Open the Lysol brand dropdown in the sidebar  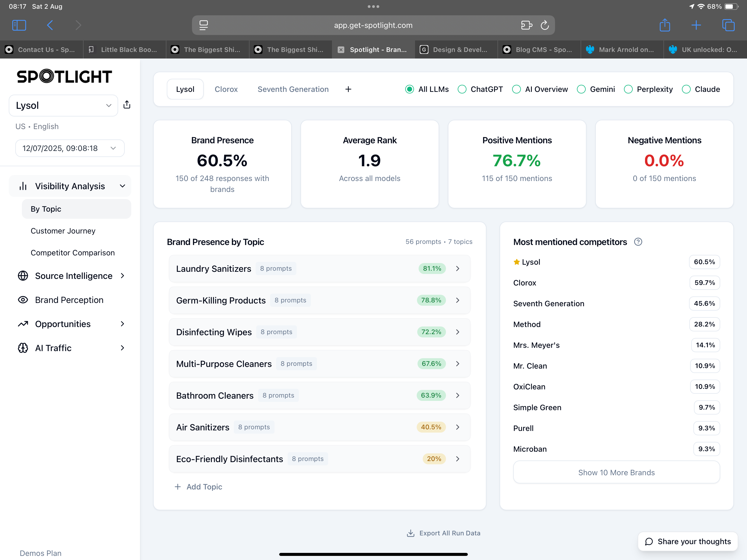pos(63,105)
